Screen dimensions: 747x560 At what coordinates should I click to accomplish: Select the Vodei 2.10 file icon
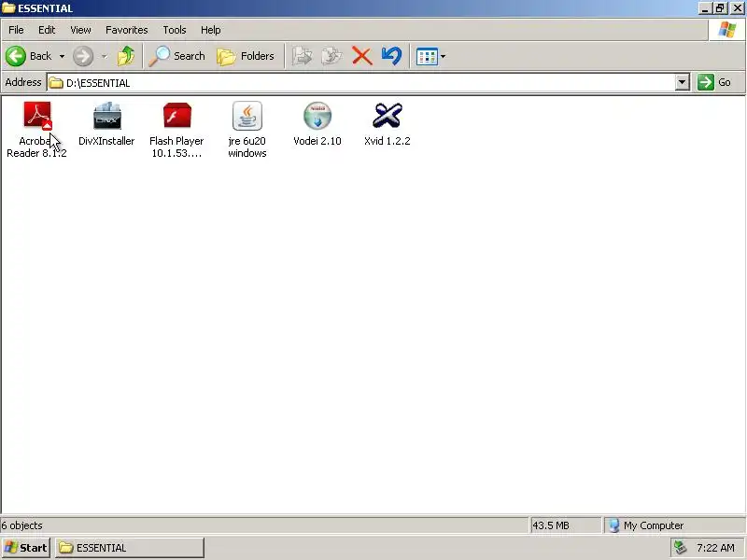(317, 116)
